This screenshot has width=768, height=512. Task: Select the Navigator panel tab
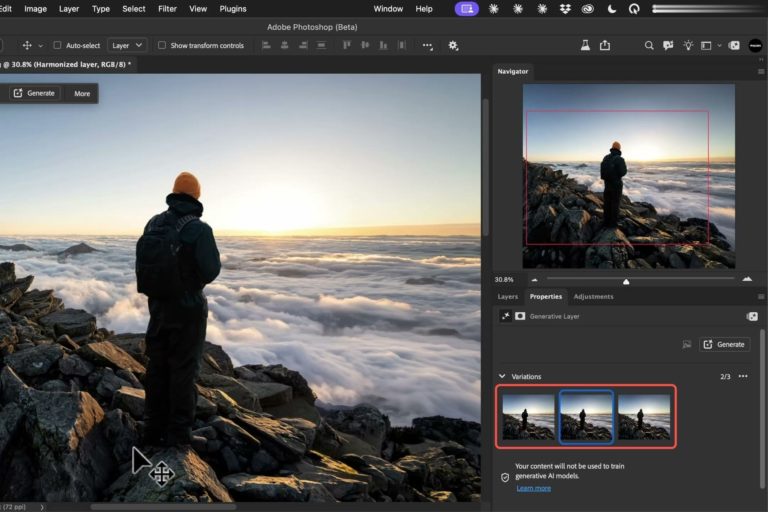(x=513, y=72)
